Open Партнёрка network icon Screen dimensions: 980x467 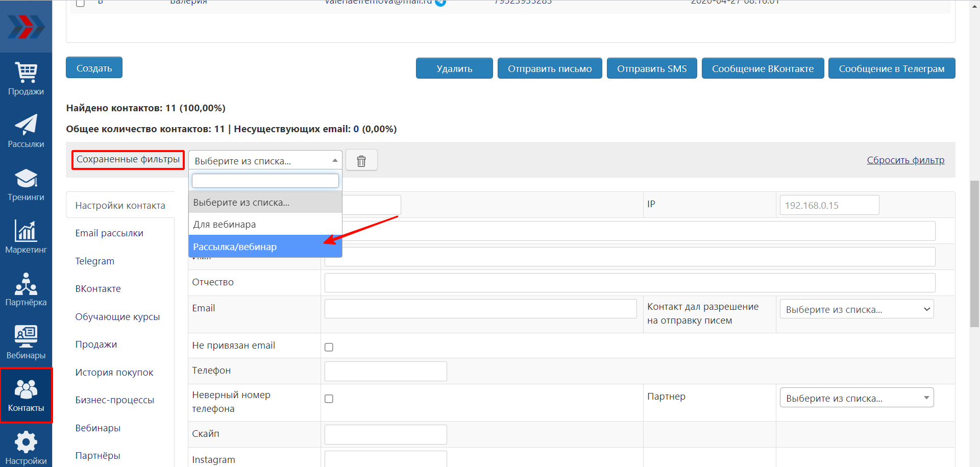[26, 289]
